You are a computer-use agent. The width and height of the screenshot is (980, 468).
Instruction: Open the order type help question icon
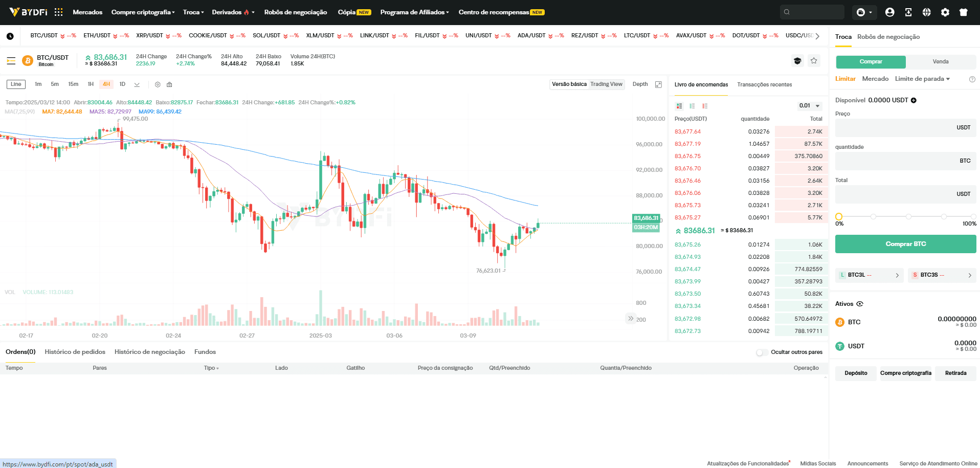pyautogui.click(x=972, y=79)
